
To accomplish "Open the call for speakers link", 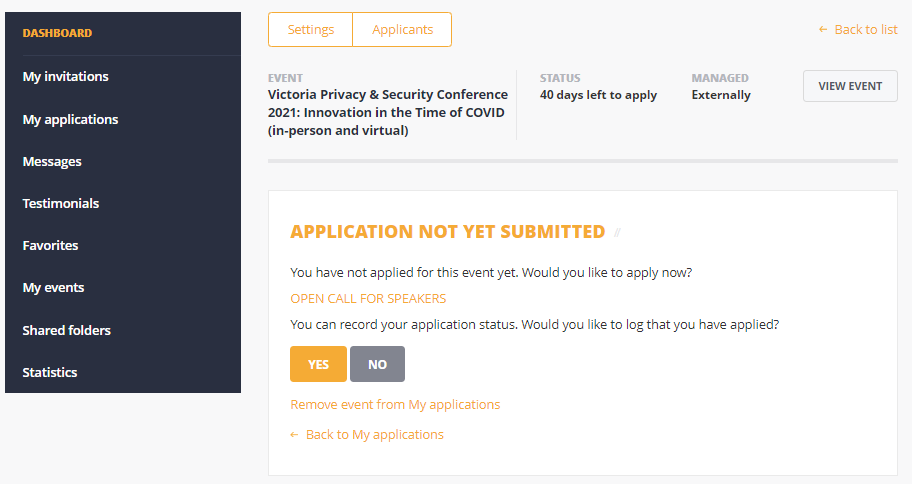I will coord(368,298).
